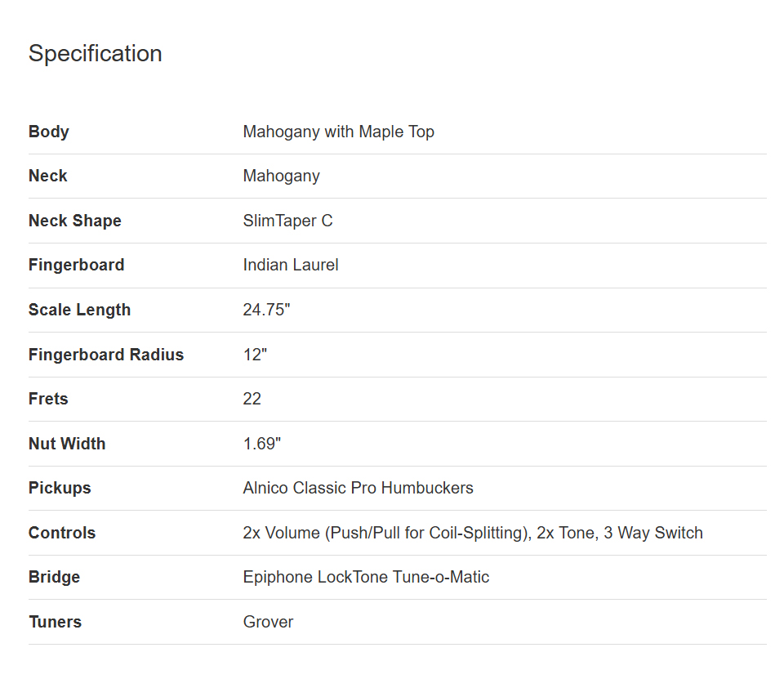Click the Specification heading
Screen dimensions: 784x679
[x=95, y=54]
